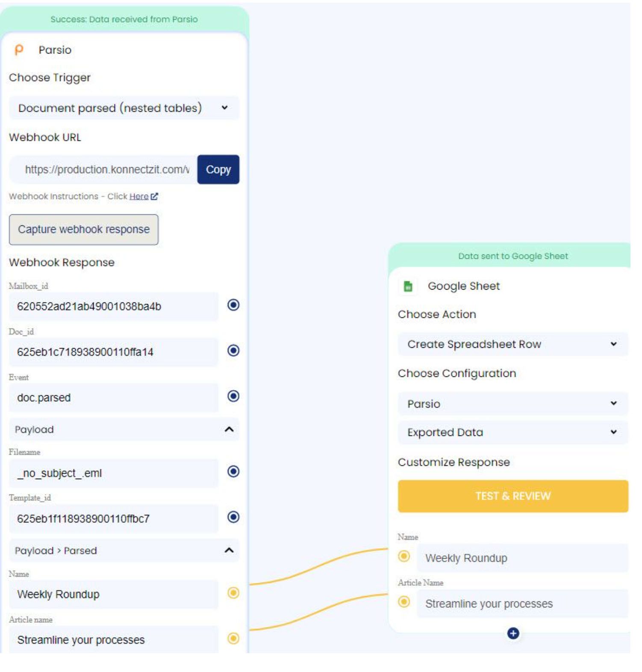The height and width of the screenshot is (672, 642).
Task: Click the yellow connector dot beside Streamline your processes in Parsio
Action: pos(233,639)
